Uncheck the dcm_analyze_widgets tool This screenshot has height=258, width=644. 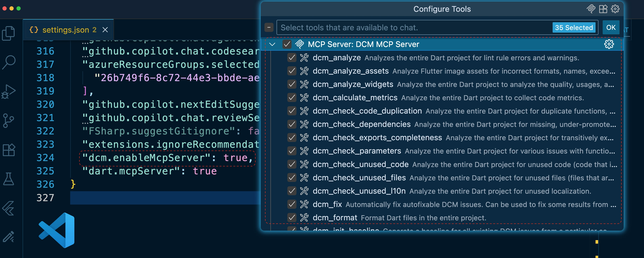[x=292, y=84]
